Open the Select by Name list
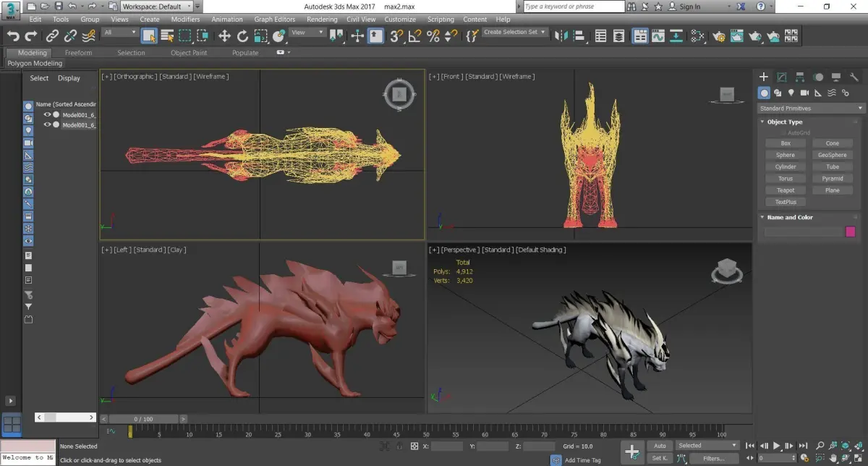Screen dimensions: 868x466 click(x=167, y=35)
